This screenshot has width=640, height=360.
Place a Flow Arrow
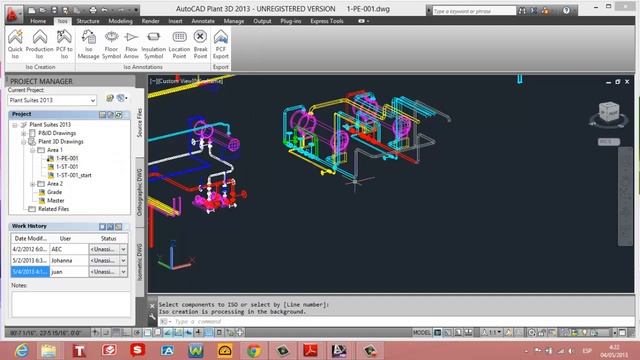point(131,44)
